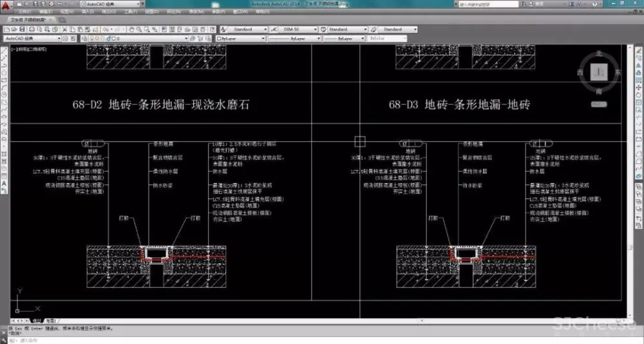
Task: Click the New drawing icon
Action: point(7,30)
